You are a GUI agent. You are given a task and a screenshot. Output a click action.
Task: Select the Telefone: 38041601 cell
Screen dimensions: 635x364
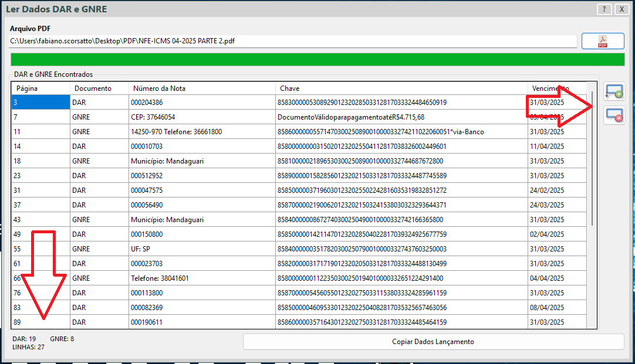[202, 278]
